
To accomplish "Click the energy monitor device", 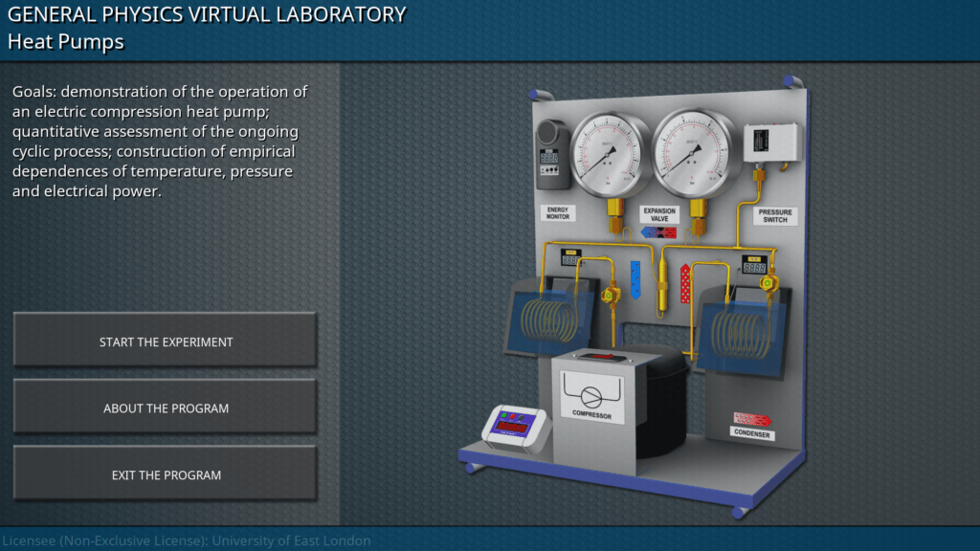I will (551, 154).
